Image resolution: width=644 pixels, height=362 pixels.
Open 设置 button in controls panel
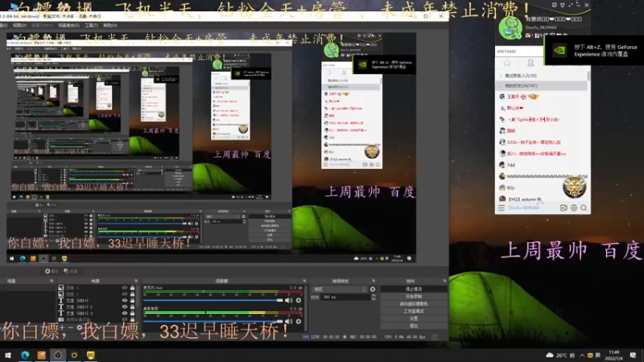(414, 319)
